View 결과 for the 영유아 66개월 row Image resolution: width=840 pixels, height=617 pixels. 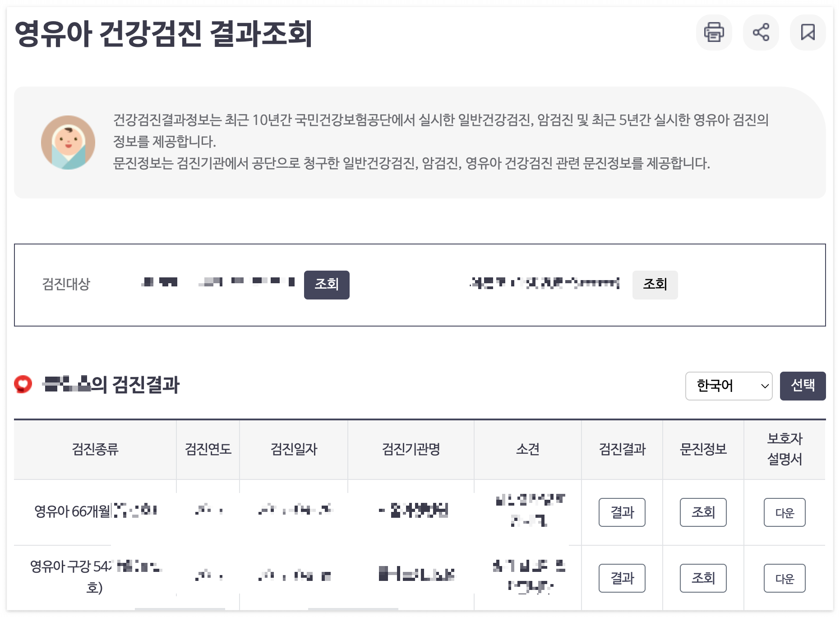[x=622, y=512]
